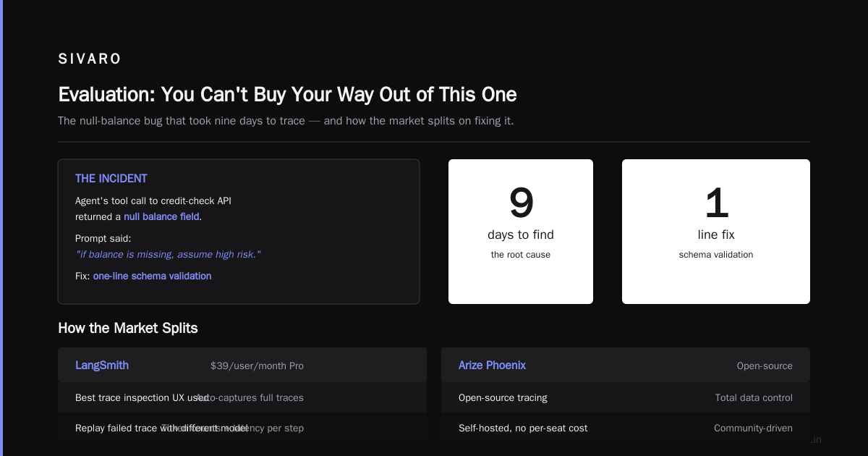This screenshot has width=868, height=456.
Task: Select the Open-source tracing row
Action: pyautogui.click(x=626, y=397)
